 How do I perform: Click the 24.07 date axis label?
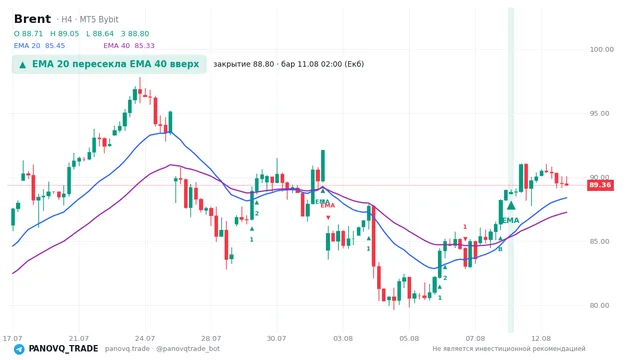(x=145, y=339)
